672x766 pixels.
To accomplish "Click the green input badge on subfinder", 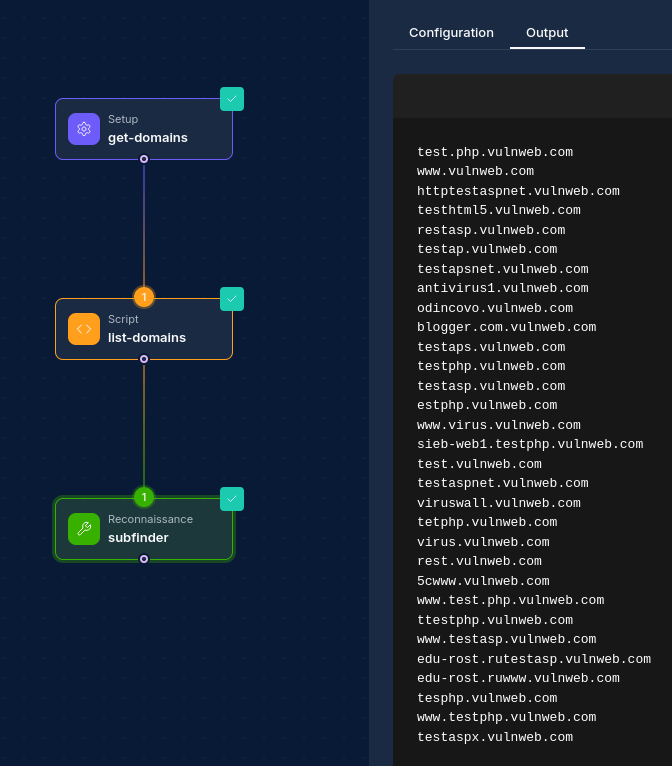I will point(144,497).
